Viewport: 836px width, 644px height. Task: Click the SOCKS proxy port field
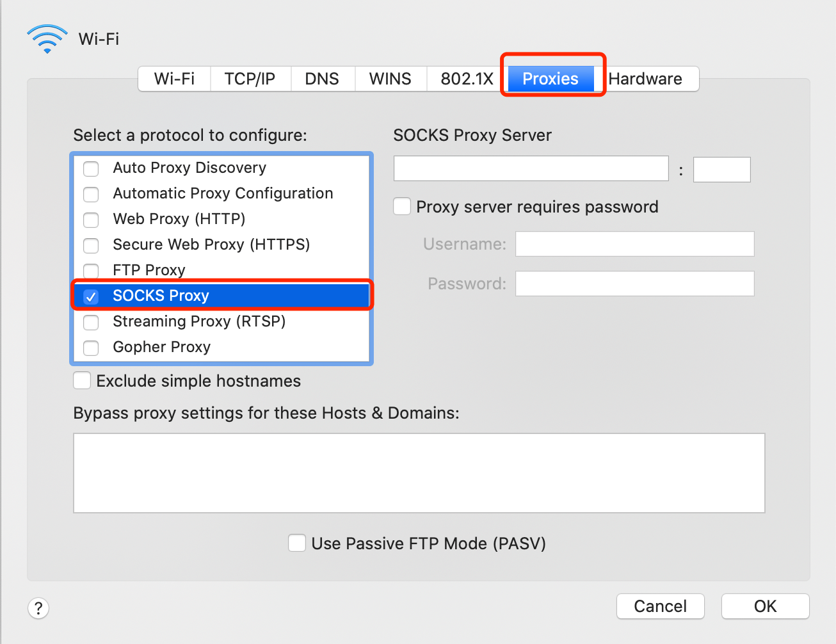(x=722, y=169)
